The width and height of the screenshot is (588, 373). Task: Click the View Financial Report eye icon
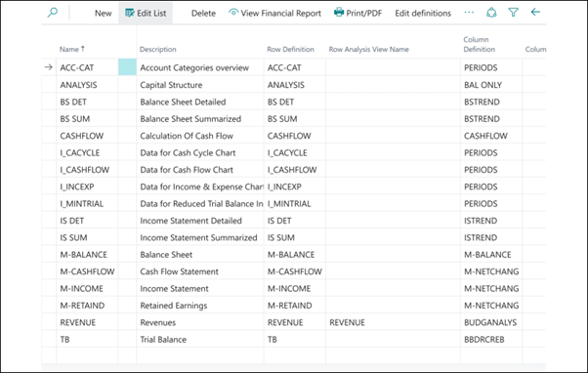pyautogui.click(x=233, y=13)
